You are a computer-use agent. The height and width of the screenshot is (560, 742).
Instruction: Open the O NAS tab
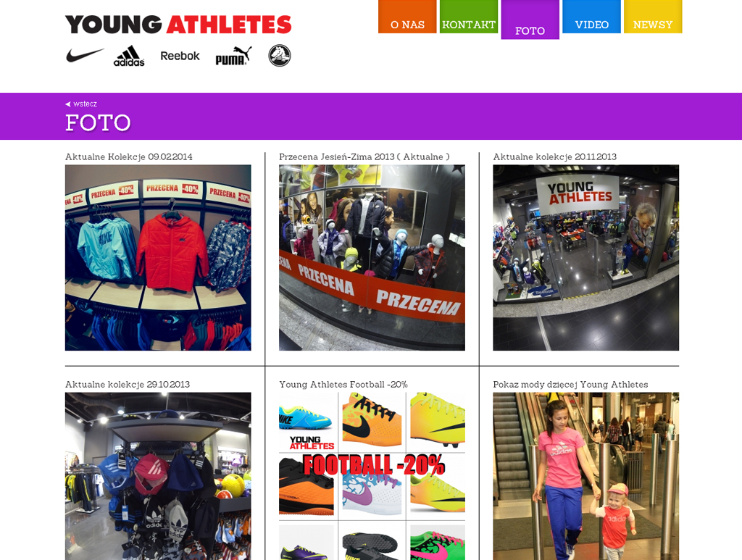click(407, 17)
